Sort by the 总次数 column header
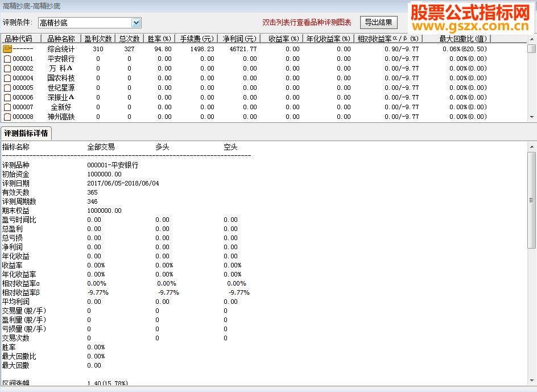This screenshot has height=392, width=537. click(x=129, y=39)
